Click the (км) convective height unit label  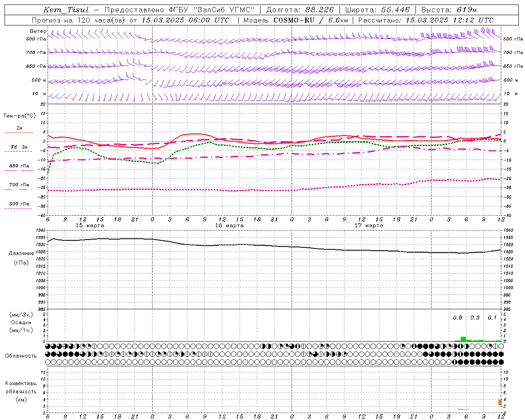[x=21, y=399]
